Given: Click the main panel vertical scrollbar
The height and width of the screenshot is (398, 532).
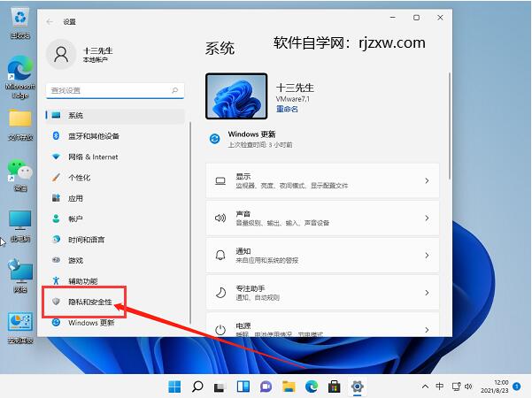Looking at the screenshot, I should (x=450, y=126).
